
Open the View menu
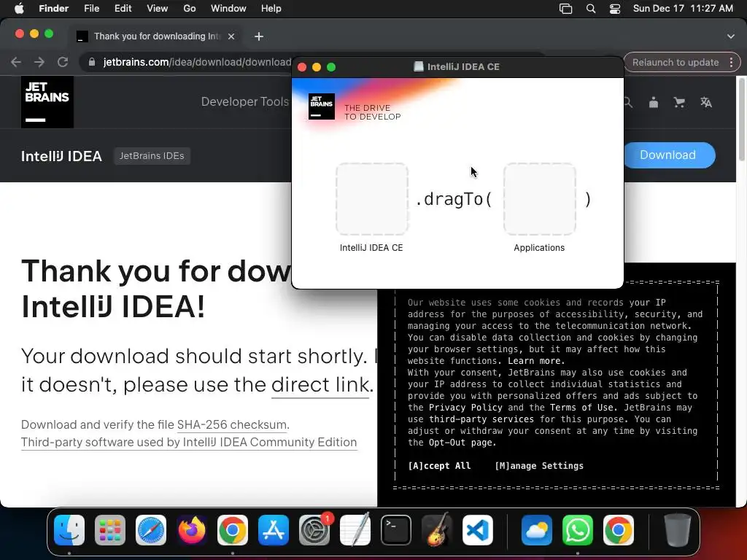click(158, 9)
